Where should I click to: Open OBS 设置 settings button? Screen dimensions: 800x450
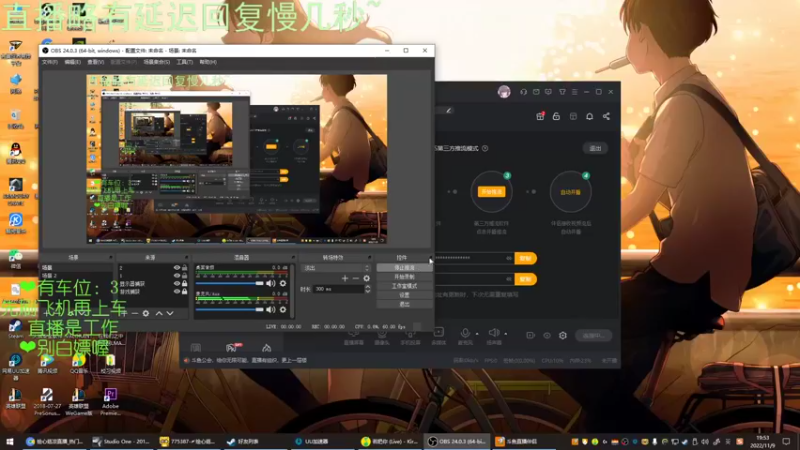(x=405, y=295)
